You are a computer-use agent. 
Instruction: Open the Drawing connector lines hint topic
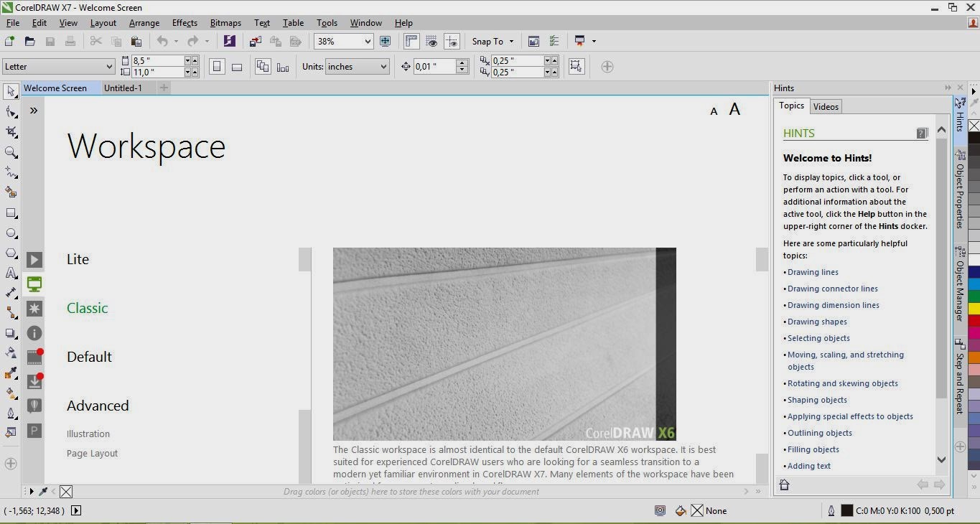[x=832, y=288]
